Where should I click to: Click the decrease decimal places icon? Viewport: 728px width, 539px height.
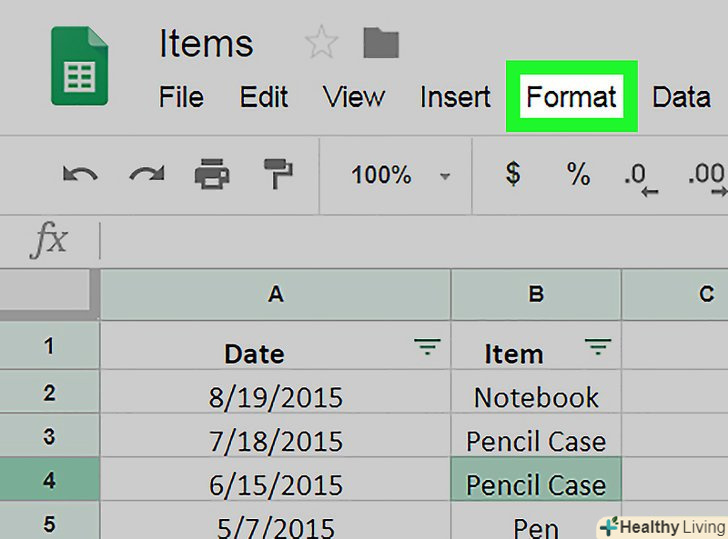click(640, 177)
